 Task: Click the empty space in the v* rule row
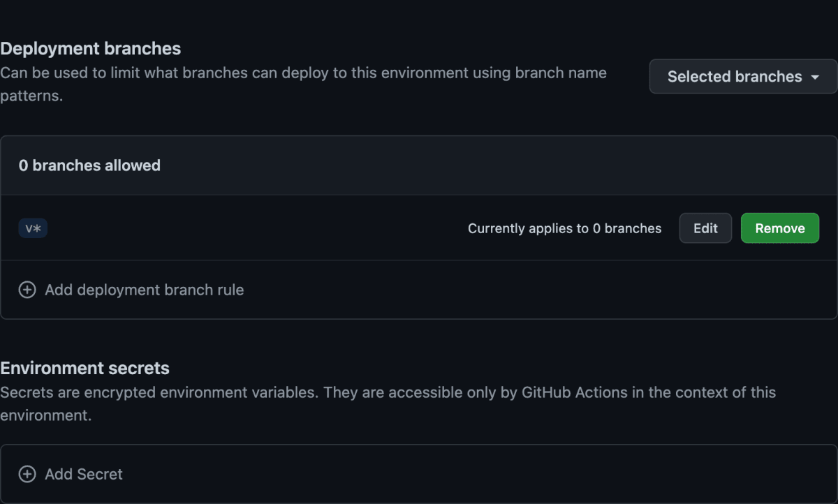(x=257, y=228)
